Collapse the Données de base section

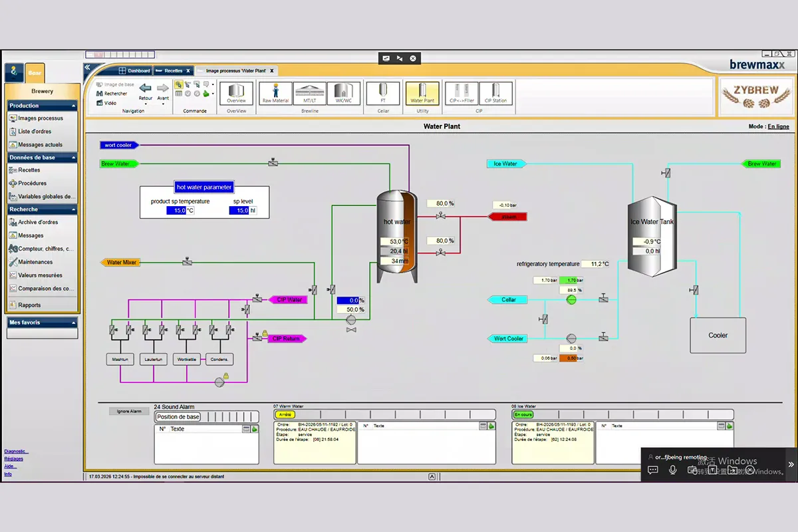(x=74, y=158)
